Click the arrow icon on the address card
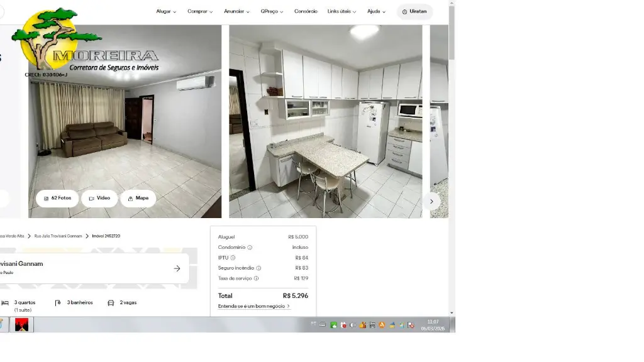The height and width of the screenshot is (362, 644). (177, 268)
